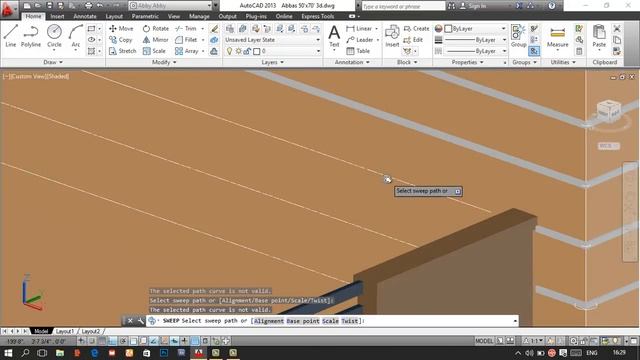640x360 pixels.
Task: Toggle MODEL space button in status bar
Action: tap(484, 341)
